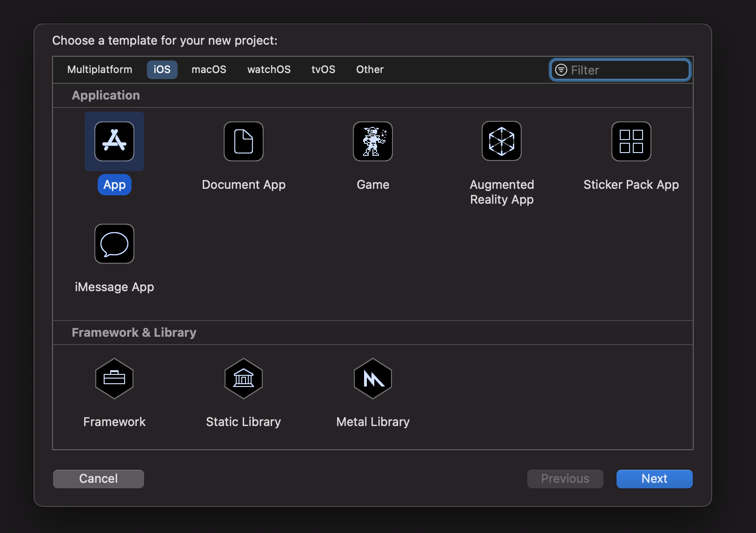Choose the Document App template icon
Viewport: 756px width, 533px height.
click(x=244, y=141)
